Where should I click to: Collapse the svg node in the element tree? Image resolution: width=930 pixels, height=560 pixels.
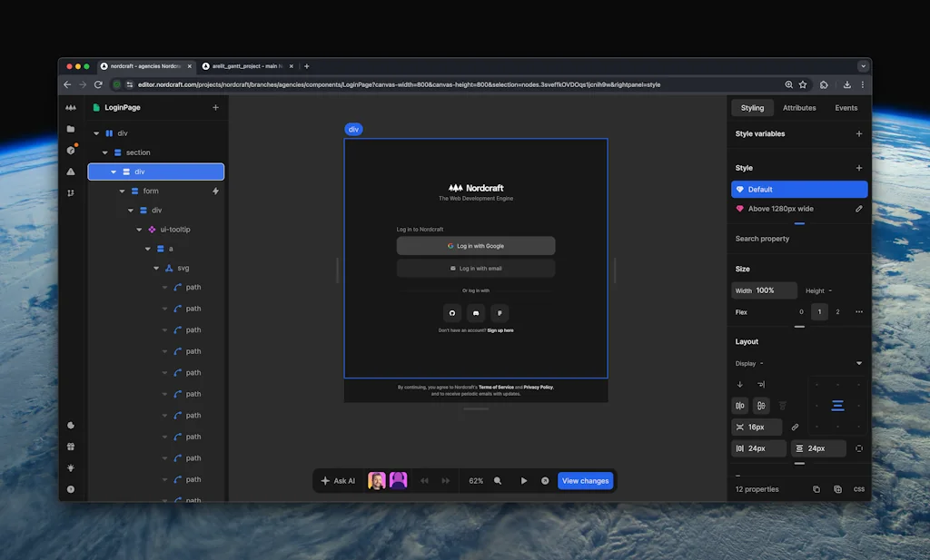[x=155, y=268]
